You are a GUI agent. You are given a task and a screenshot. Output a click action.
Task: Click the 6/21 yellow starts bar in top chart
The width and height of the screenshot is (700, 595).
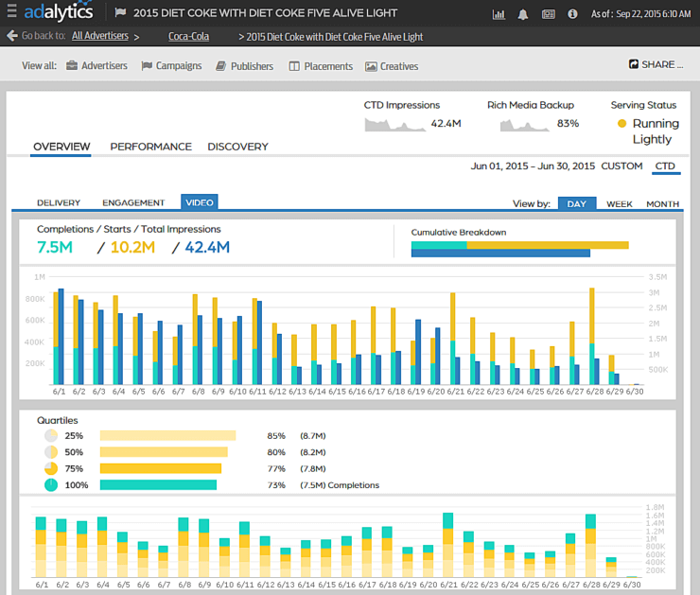tap(453, 317)
